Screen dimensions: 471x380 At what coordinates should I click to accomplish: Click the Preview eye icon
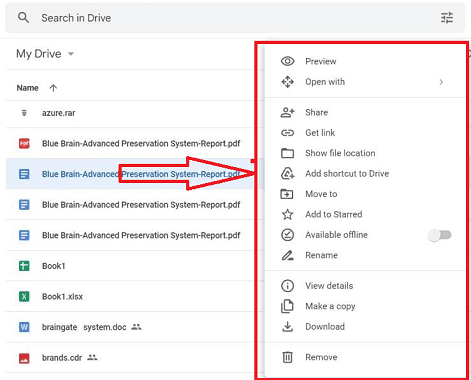point(287,61)
